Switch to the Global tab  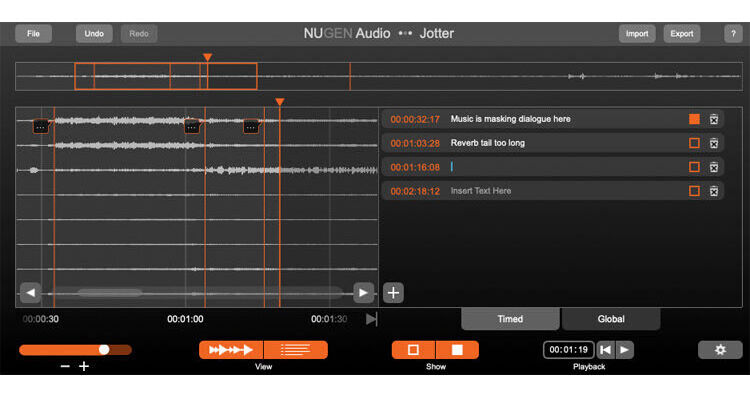(x=611, y=319)
